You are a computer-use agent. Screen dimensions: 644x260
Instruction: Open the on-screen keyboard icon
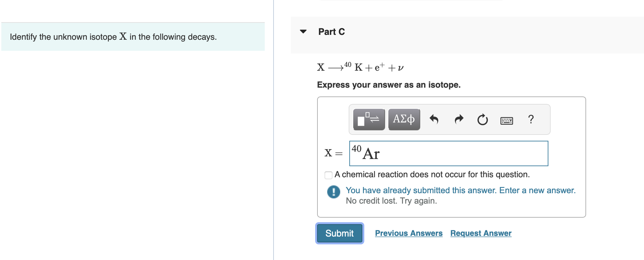[x=506, y=120]
